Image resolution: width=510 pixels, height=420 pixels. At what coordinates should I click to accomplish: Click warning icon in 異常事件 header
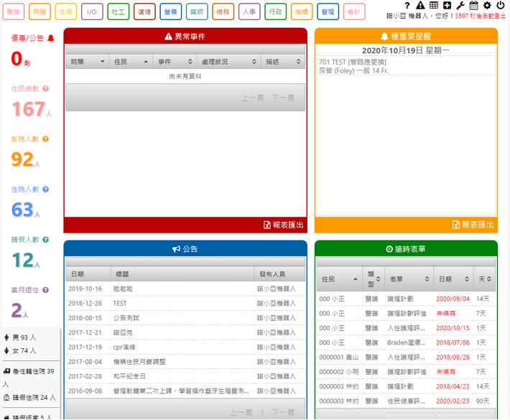168,37
